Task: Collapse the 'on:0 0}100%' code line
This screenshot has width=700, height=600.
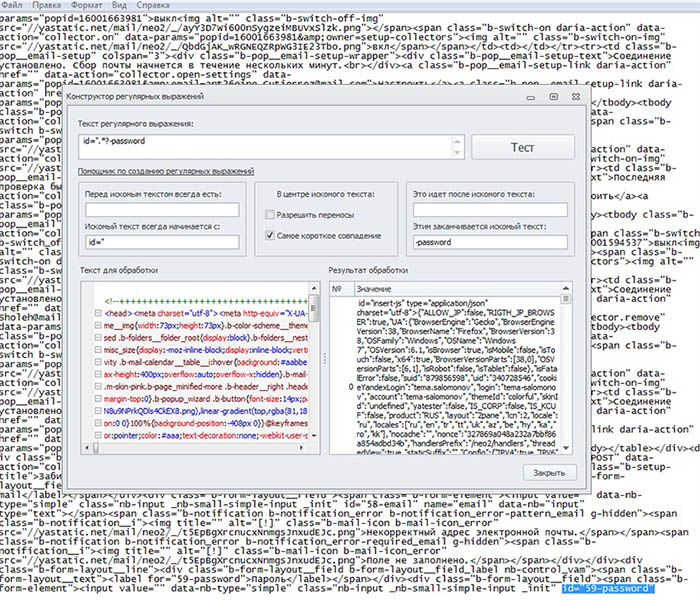Action: [98, 423]
